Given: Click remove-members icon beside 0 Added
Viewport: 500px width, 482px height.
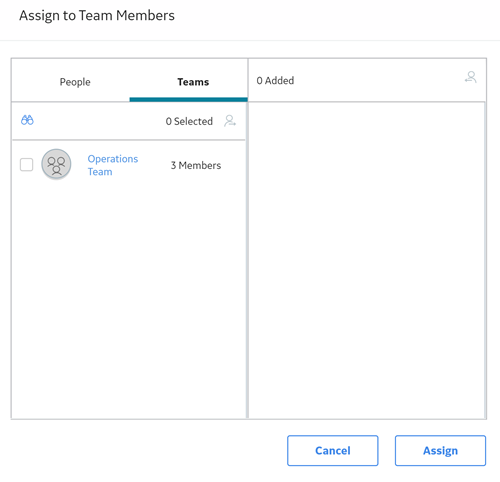Looking at the screenshot, I should [x=471, y=77].
